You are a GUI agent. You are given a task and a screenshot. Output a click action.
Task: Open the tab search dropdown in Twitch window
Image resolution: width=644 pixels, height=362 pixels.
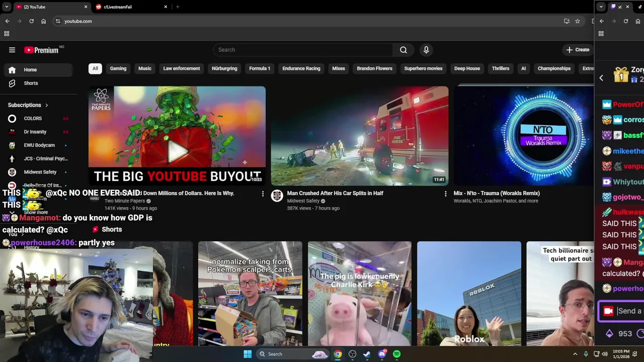601,7
